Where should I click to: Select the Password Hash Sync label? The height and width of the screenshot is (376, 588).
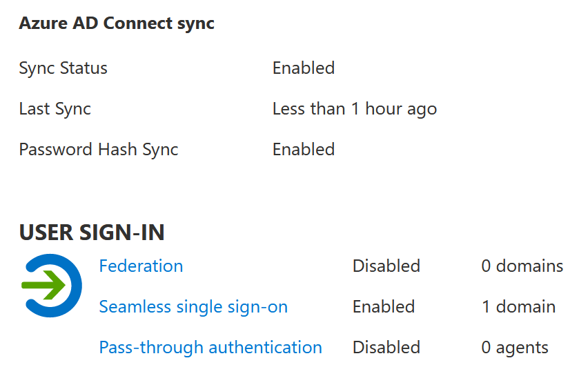99,150
